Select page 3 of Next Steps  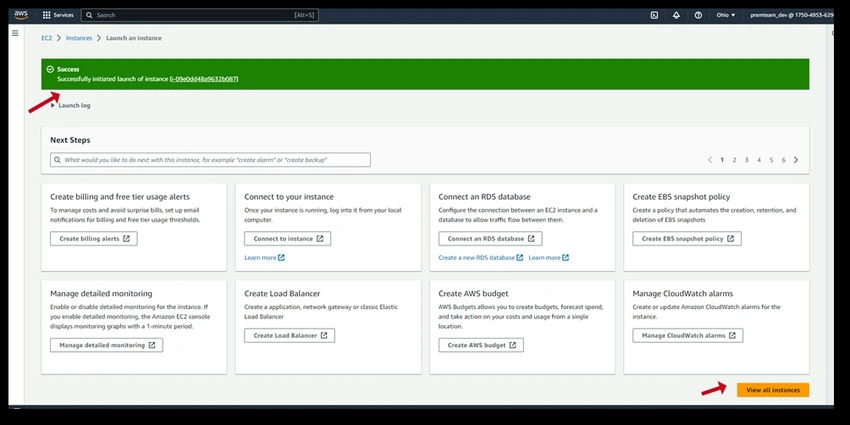746,160
